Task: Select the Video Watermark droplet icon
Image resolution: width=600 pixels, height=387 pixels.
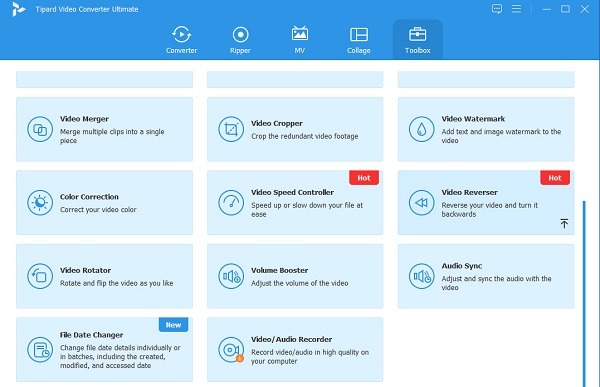Action: click(x=421, y=129)
